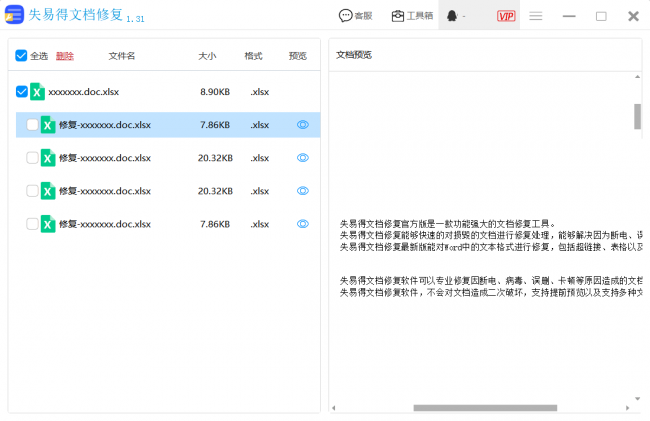Click the red 删除 delete link
Viewport: 650px width, 421px height.
coord(65,56)
